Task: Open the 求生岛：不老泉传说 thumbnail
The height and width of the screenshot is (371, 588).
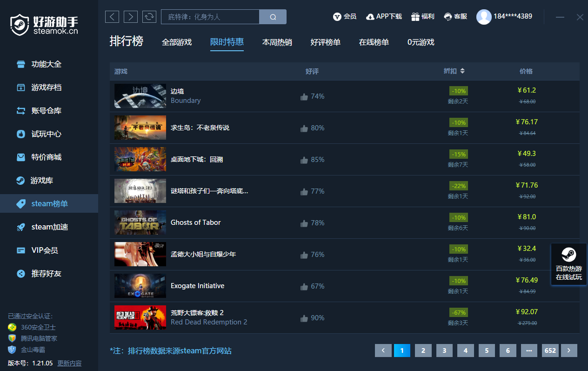Action: (x=140, y=128)
